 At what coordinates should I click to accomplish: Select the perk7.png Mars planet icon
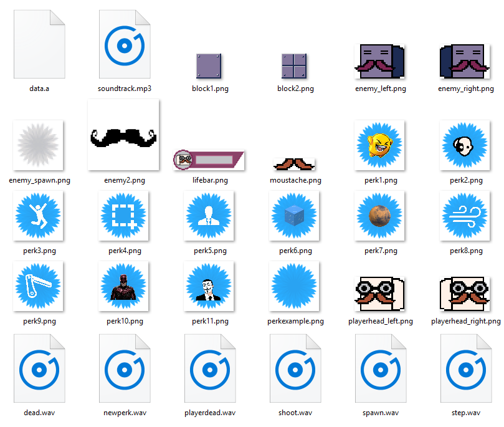pos(379,216)
